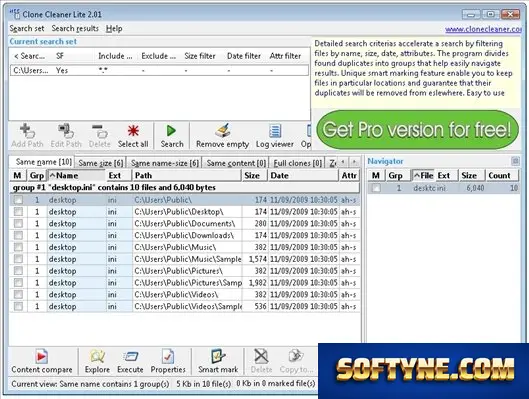Mark the desktop.ini in Public\Desktop checkbox
Screen dimensions: 529x399
tap(18, 212)
